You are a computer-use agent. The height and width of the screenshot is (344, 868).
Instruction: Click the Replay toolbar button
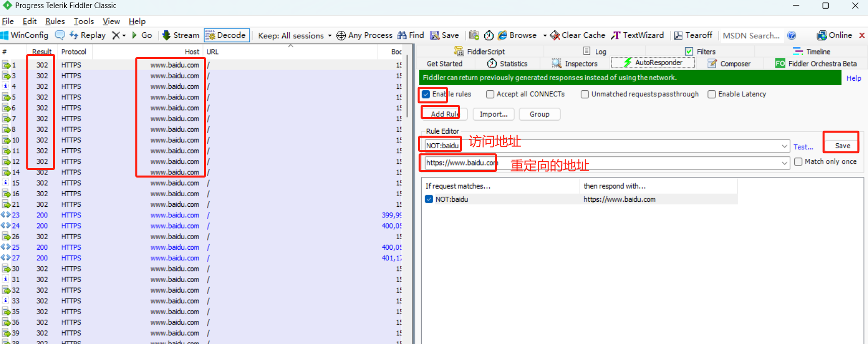87,35
